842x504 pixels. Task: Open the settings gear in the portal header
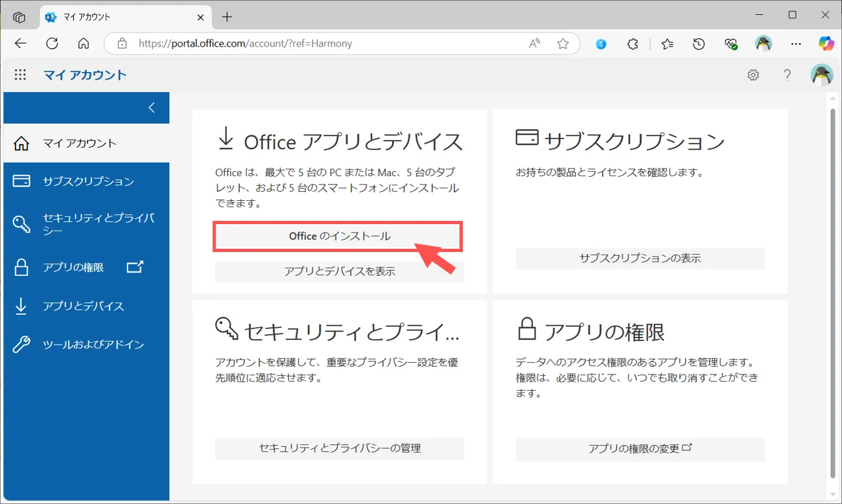pos(753,74)
